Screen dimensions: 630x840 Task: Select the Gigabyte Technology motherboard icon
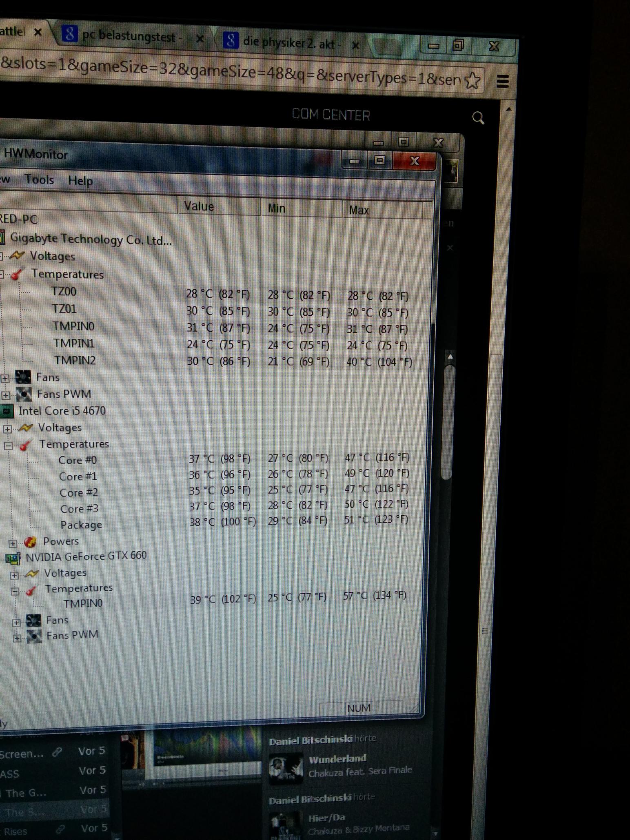(2, 237)
